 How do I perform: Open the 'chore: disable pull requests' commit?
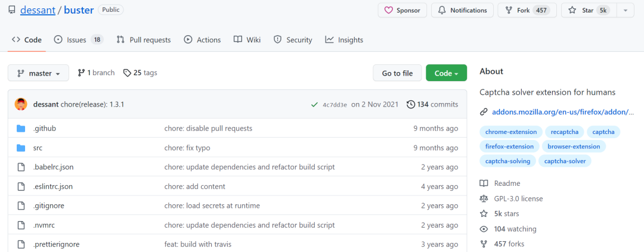click(x=208, y=129)
